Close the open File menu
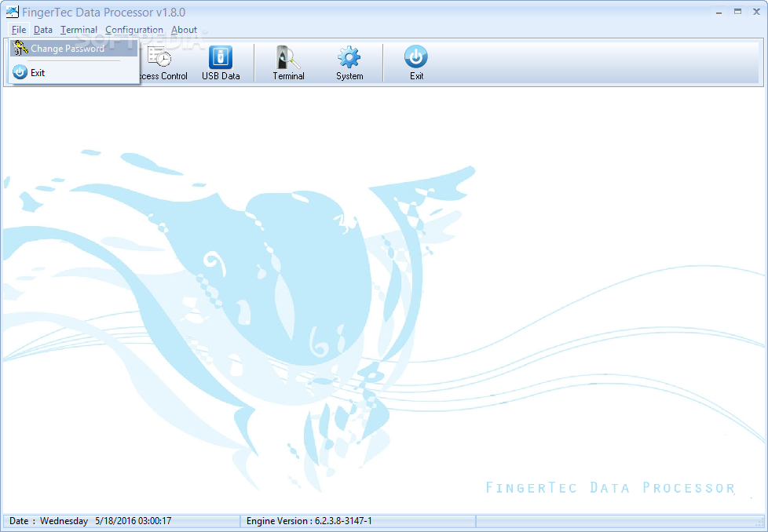Image resolution: width=768 pixels, height=532 pixels. tap(19, 30)
